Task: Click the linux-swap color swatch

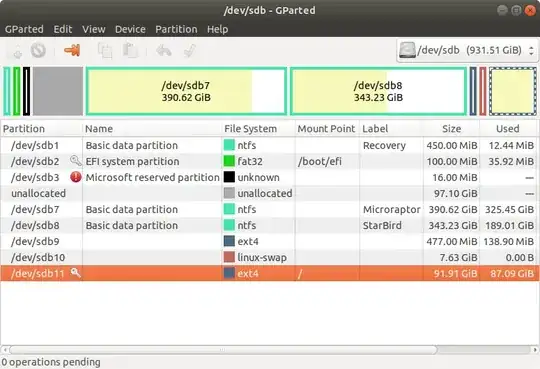Action: 229,257
